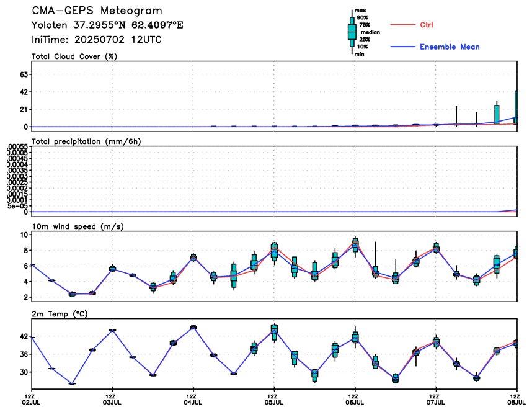Viewport: 532px width, 412px height.
Task: Click the 4 tick on the wind speed axis
Action: [26, 282]
